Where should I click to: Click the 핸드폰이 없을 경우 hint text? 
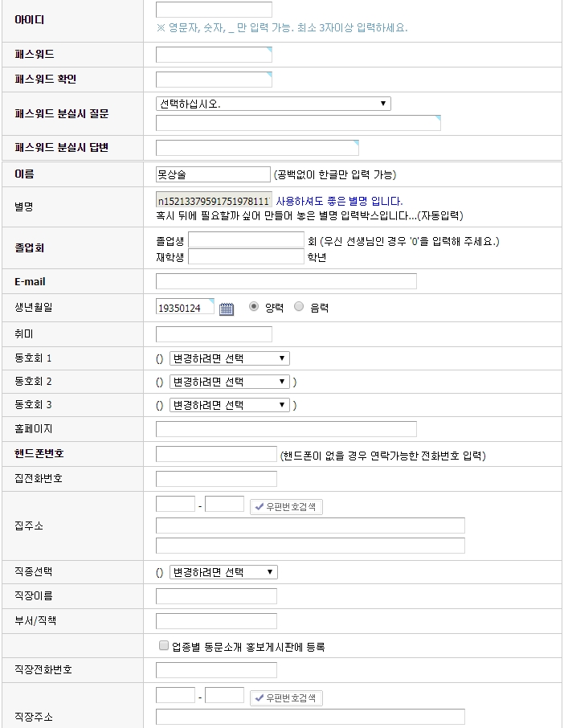[x=383, y=456]
